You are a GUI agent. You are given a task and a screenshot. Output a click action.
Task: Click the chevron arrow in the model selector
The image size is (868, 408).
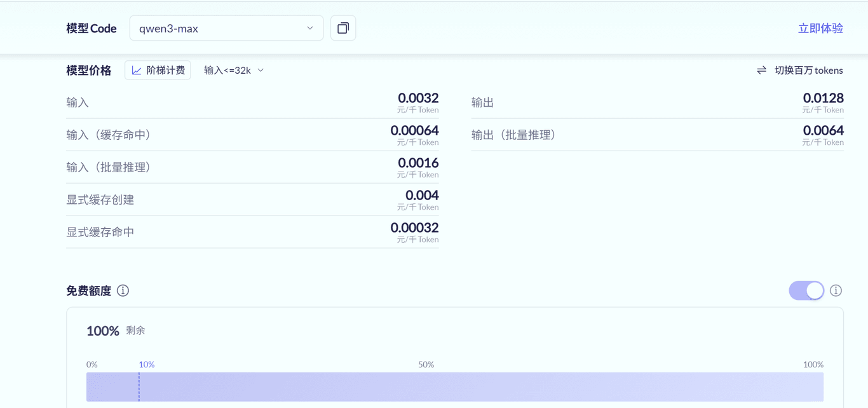tap(310, 29)
